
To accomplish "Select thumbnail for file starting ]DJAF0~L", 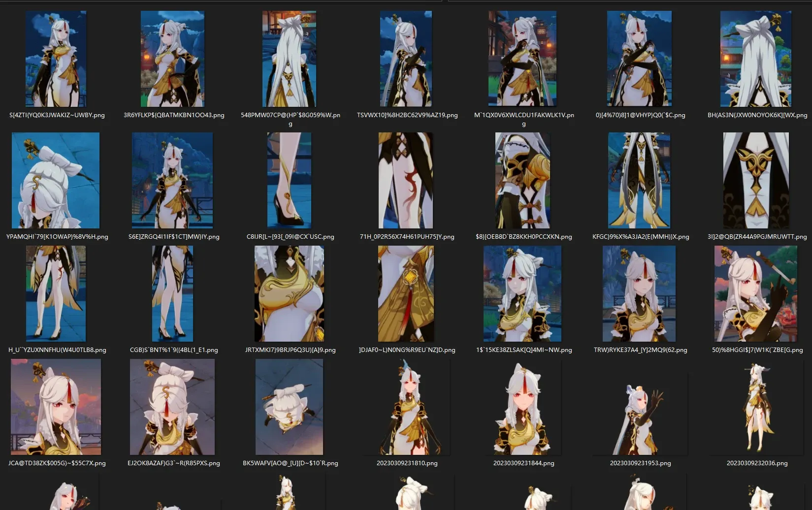I will 406,294.
